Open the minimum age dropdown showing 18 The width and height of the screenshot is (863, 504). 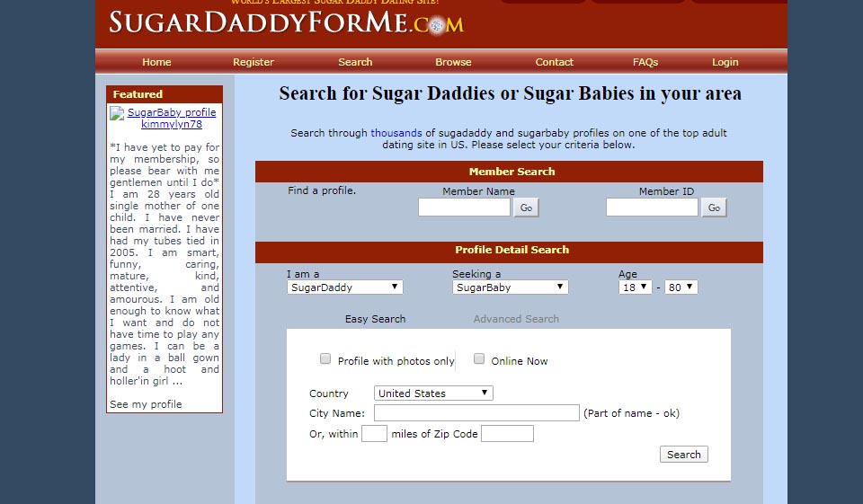pos(635,287)
